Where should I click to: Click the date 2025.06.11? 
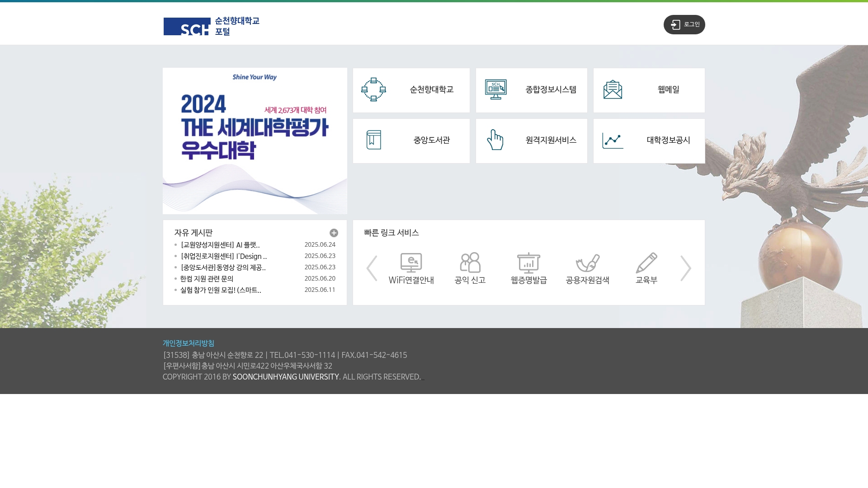click(320, 290)
